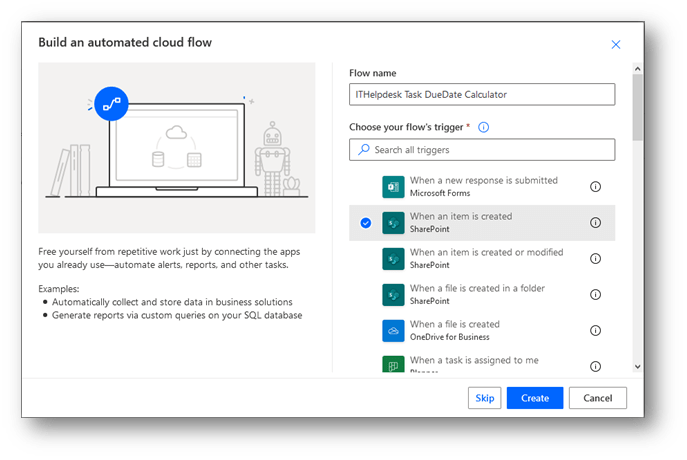Click SharePoint icon for file created in folder
This screenshot has width=687, height=460.
[x=393, y=295]
